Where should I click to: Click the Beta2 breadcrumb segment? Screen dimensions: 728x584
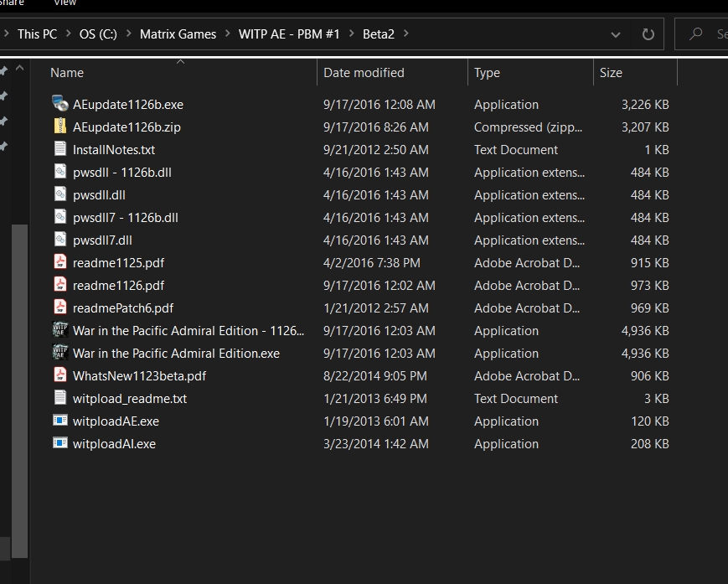[379, 34]
